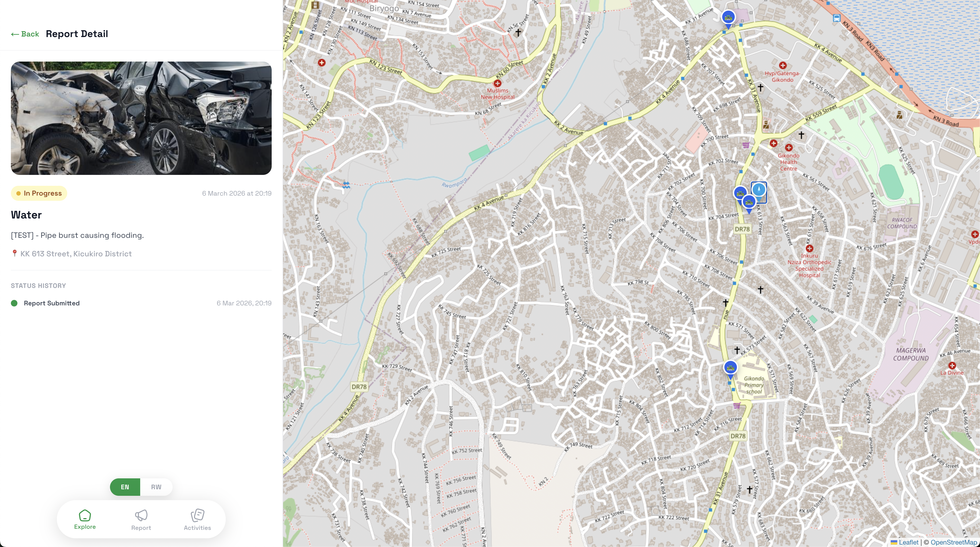Image resolution: width=980 pixels, height=547 pixels.
Task: Click the red cross above Hvp/Gatenga-Gikondo label
Action: (783, 65)
